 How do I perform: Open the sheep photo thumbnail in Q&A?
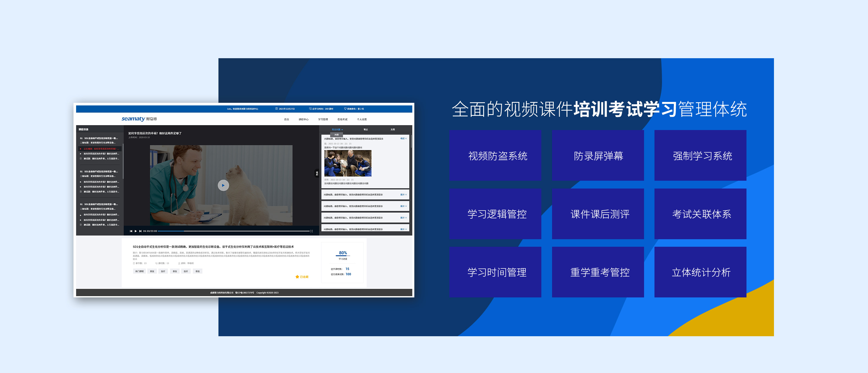348,163
